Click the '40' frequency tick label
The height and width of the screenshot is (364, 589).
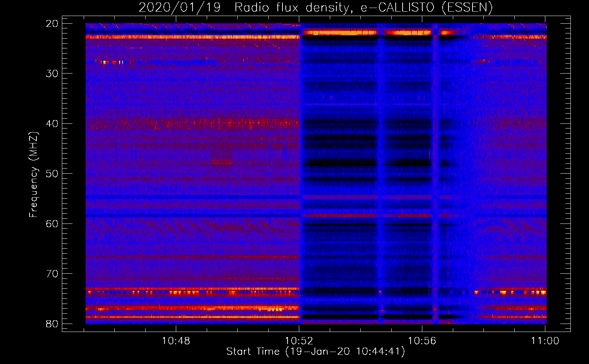[52, 124]
